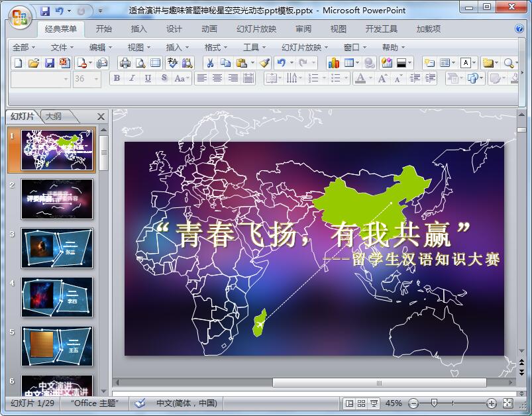Viewport: 532px width, 416px height.
Task: Open PowerPoint Help question mark icon
Action: [x=519, y=28]
